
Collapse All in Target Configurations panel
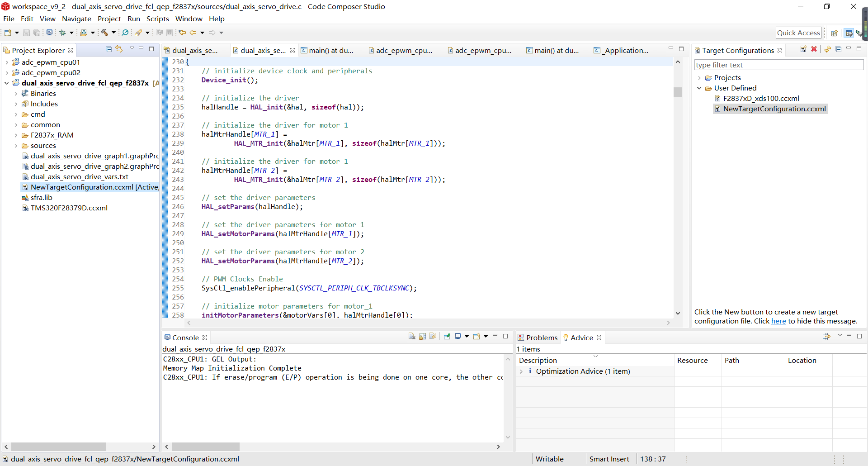[x=839, y=49]
